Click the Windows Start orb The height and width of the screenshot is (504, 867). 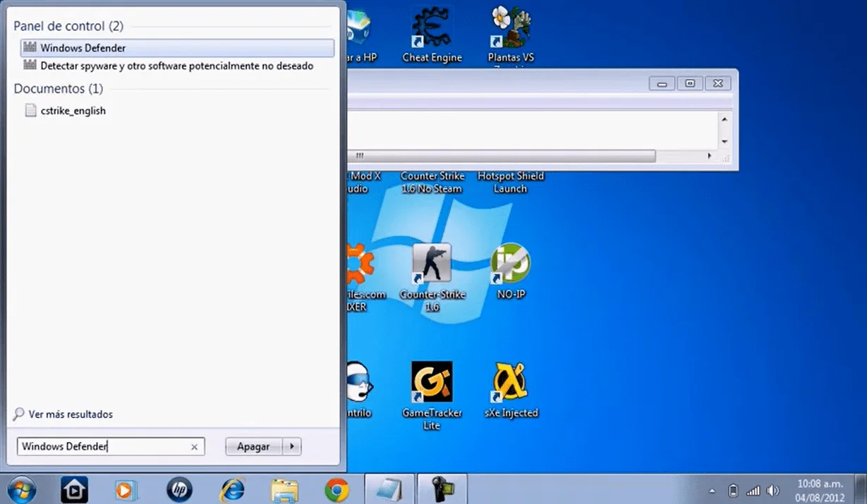pyautogui.click(x=21, y=489)
